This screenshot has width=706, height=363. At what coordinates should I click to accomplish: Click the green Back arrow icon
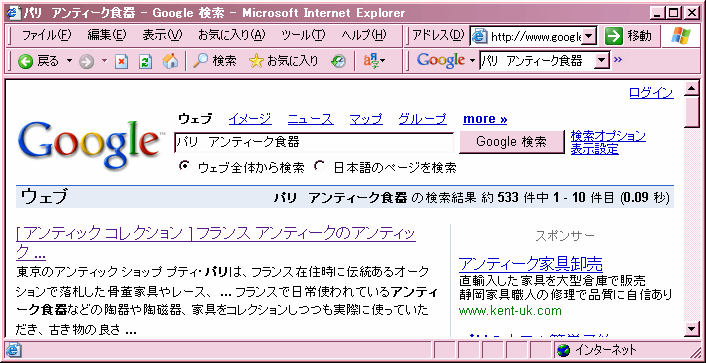[x=26, y=61]
